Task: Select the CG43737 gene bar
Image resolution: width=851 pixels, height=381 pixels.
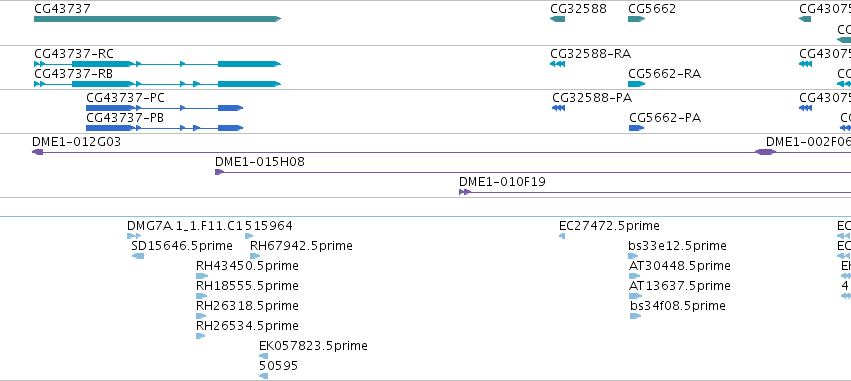Action: point(157,19)
